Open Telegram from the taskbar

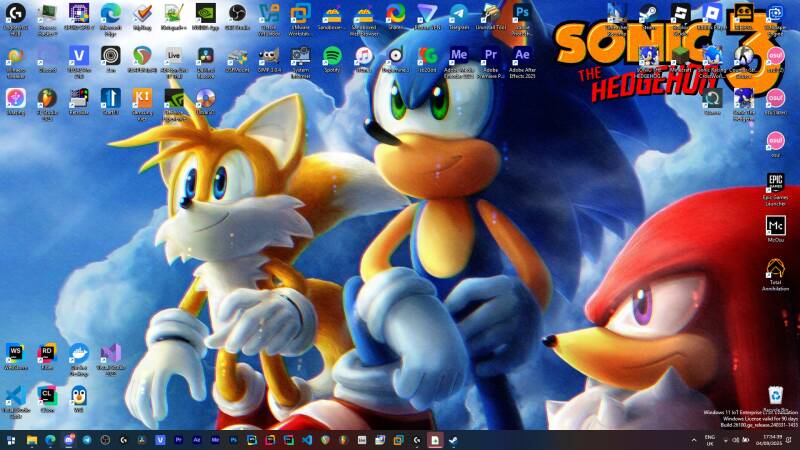(x=87, y=440)
